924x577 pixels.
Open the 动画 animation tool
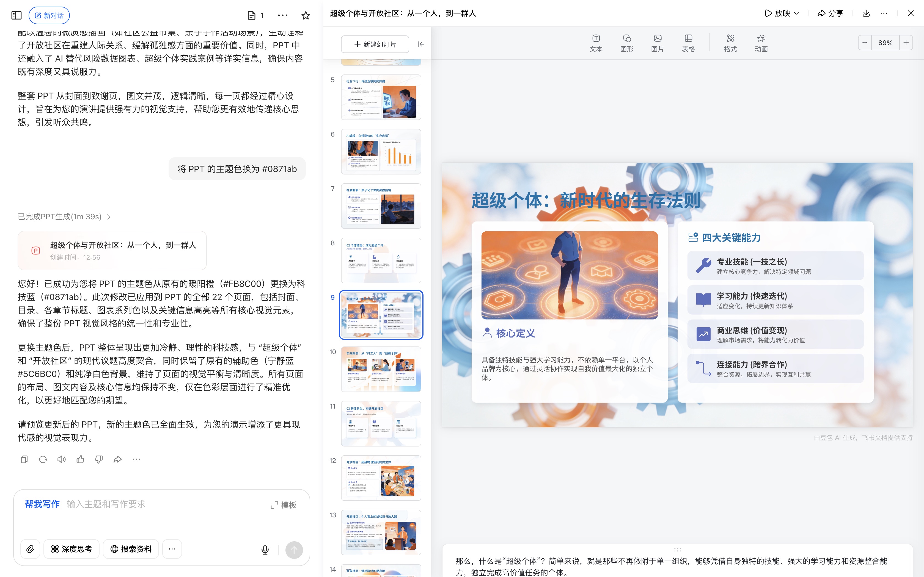point(761,43)
